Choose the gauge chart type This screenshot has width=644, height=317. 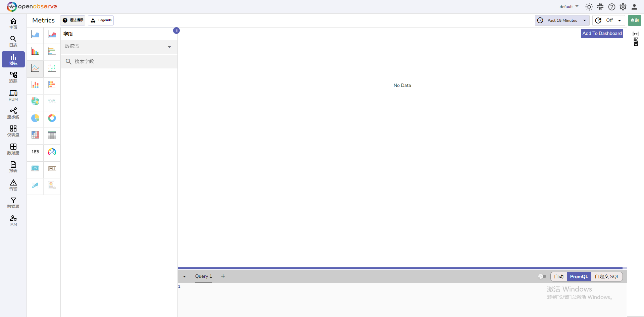[x=52, y=152]
